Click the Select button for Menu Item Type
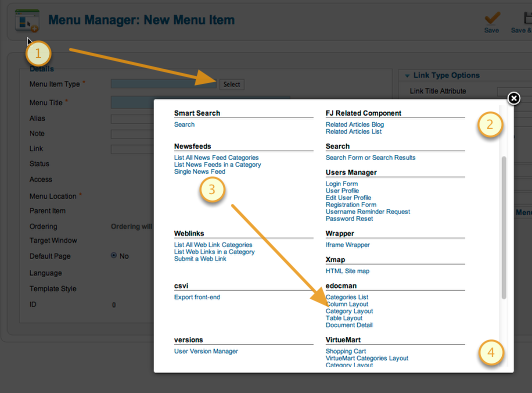 [x=232, y=85]
